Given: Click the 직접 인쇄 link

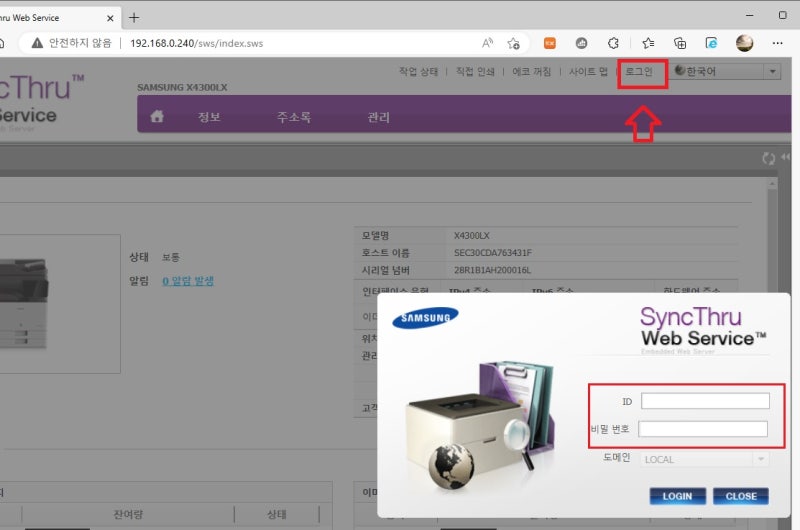Looking at the screenshot, I should [x=475, y=71].
